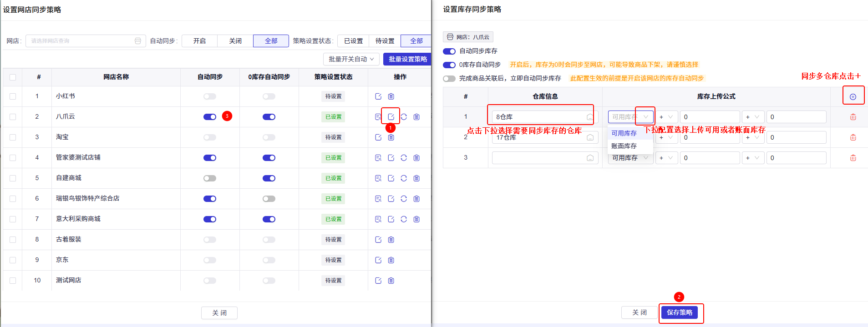
Task: Open the view strategy icon for 管家婆测试店铺
Action: pyautogui.click(x=378, y=158)
